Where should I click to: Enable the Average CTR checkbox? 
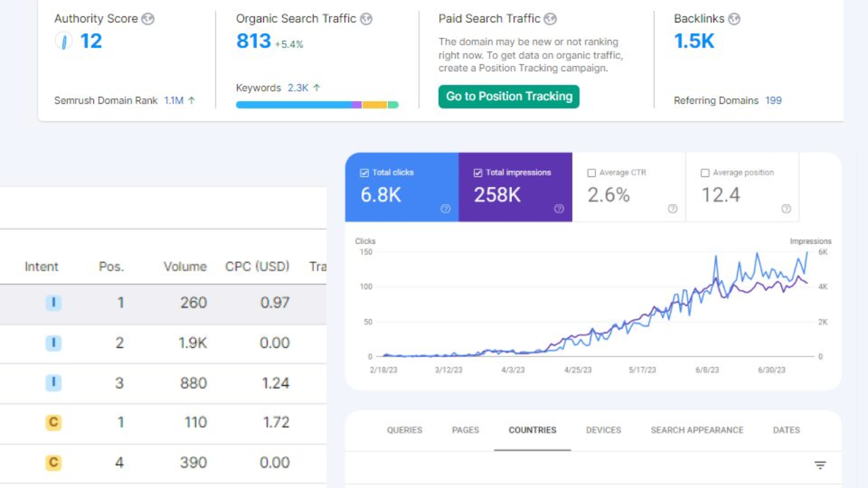(x=591, y=173)
